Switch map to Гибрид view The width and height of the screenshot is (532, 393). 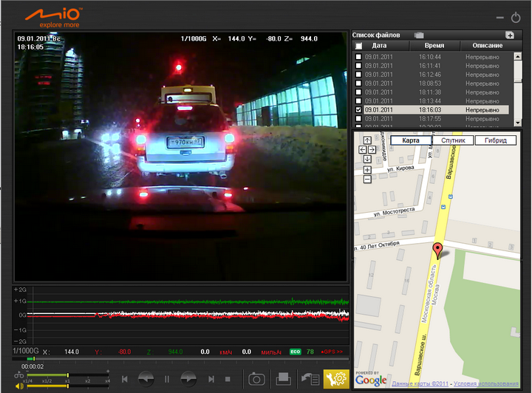click(495, 140)
